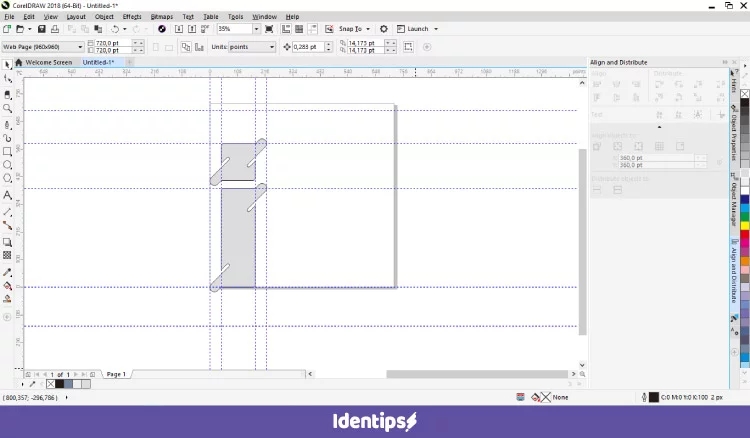Select the Text tool
Viewport: 750px width, 438px height.
click(x=7, y=196)
